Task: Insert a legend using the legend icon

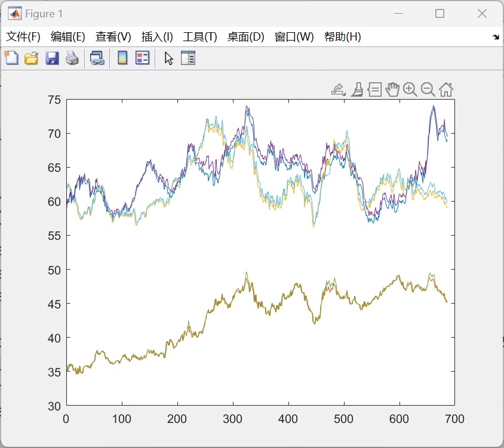Action: point(142,58)
